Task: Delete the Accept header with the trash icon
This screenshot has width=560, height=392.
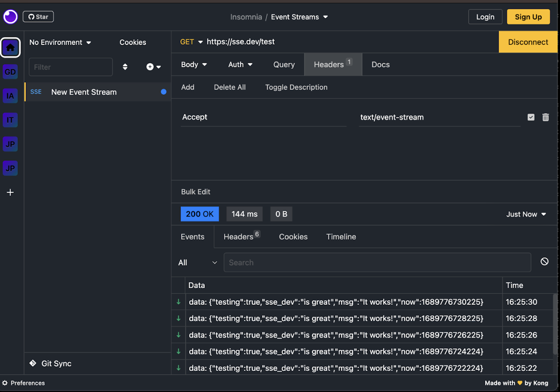Action: point(545,117)
